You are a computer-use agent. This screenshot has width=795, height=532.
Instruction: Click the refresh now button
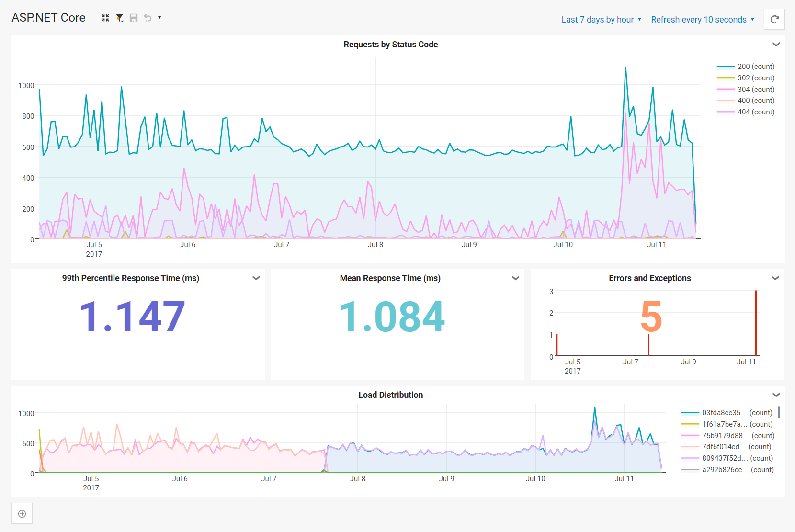[774, 20]
